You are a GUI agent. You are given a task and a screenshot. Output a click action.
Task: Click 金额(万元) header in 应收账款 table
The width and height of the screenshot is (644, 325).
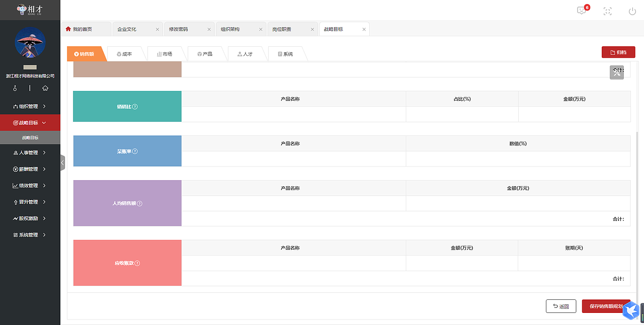pos(462,248)
